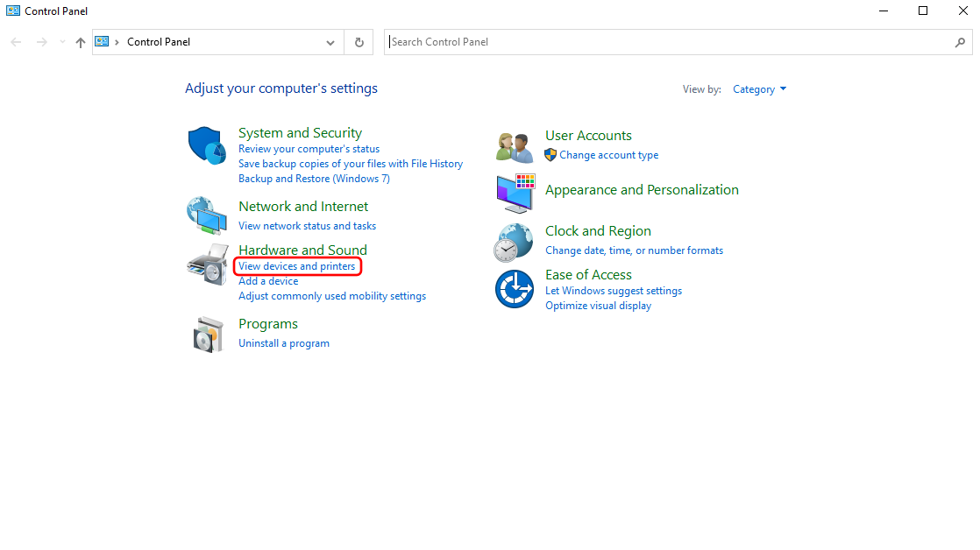Refresh the Control Panel view
The image size is (980, 550).
coord(359,42)
